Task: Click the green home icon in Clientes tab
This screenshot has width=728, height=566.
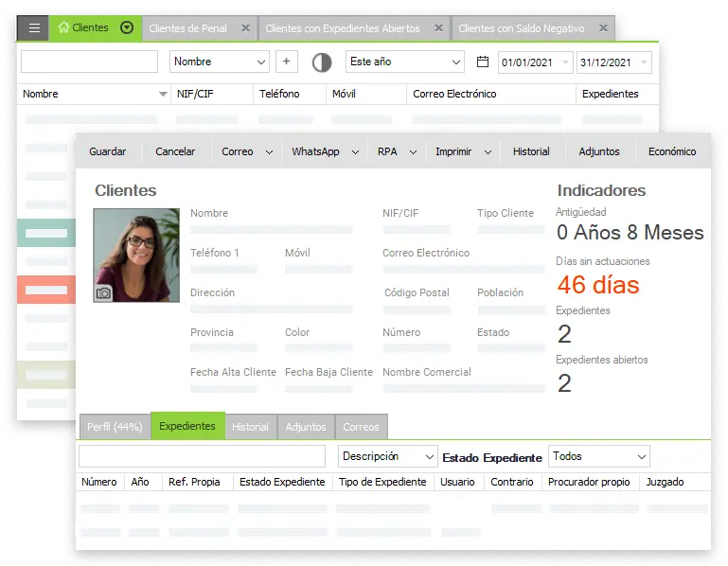Action: coord(63,28)
